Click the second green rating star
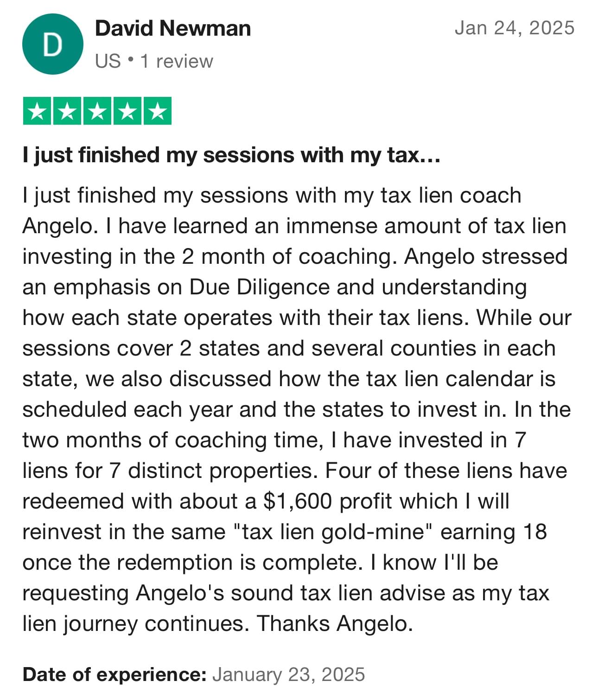Image resolution: width=598 pixels, height=700 pixels. 67,111
